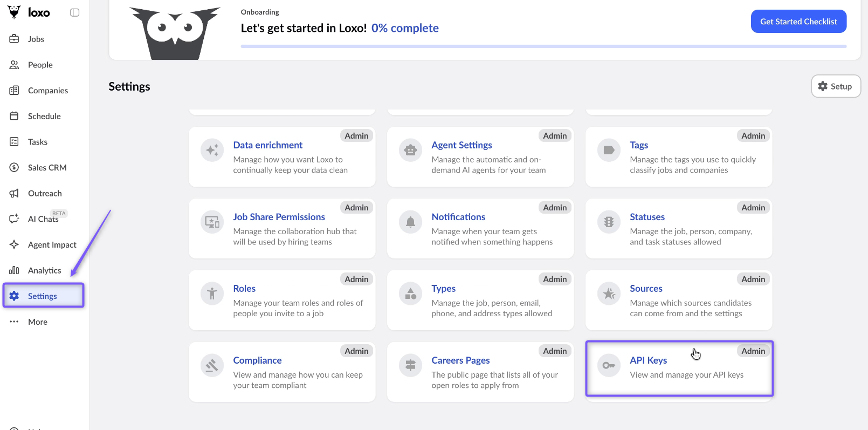Screen dimensions: 868x430
Task: Click the Notifications bell icon
Action: (411, 222)
